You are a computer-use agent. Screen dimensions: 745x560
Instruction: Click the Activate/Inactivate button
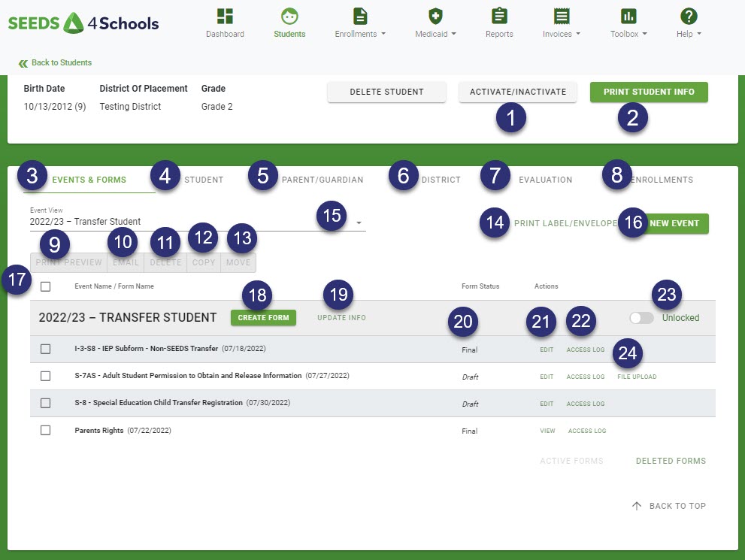point(518,92)
